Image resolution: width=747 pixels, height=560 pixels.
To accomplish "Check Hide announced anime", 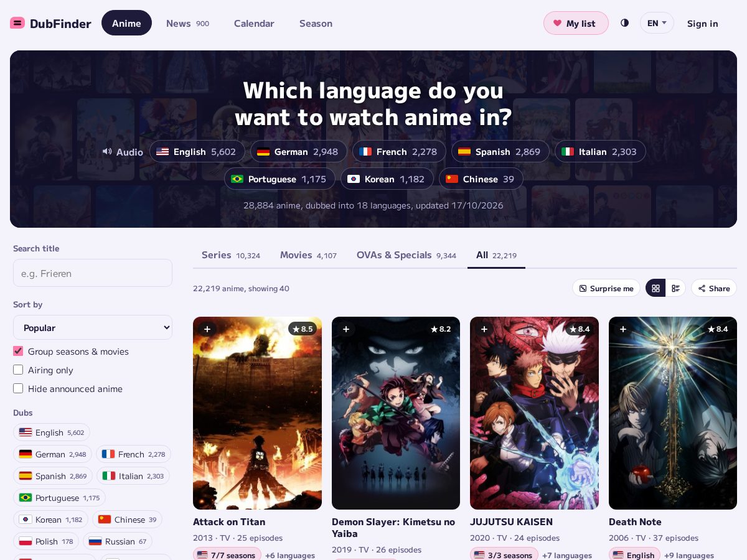I will click(x=18, y=388).
